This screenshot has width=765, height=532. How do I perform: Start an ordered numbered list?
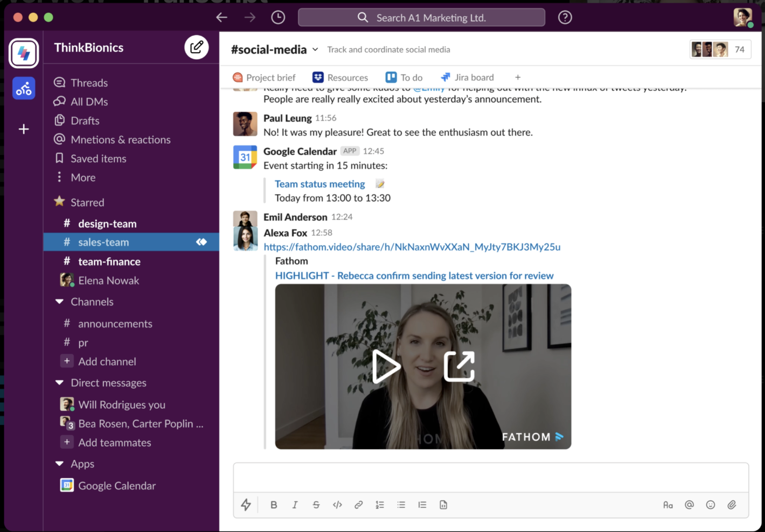(380, 505)
